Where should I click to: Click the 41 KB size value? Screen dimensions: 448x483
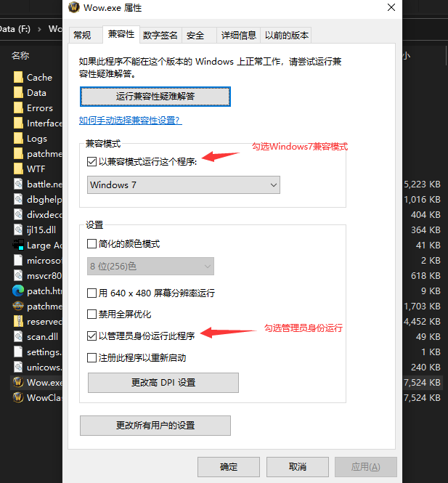click(428, 245)
